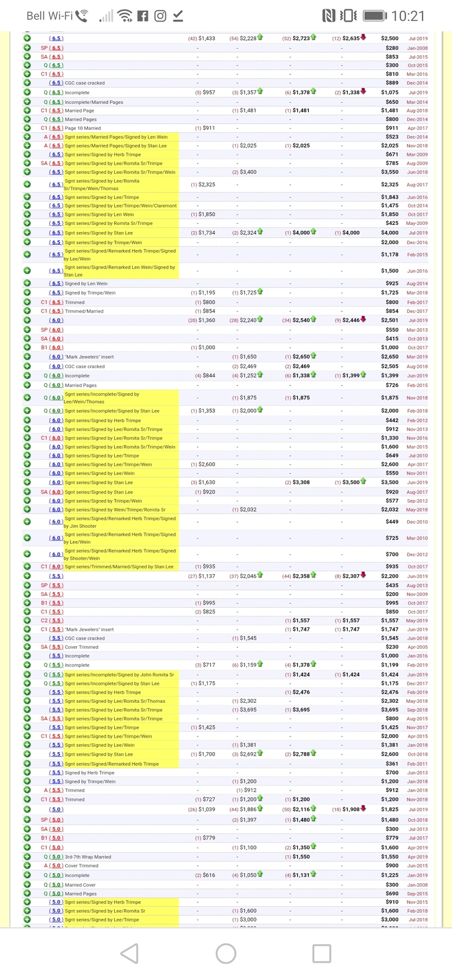Click the 'Bell Wi-Fi' carrier label
This screenshot has width=452, height=980.
coord(50,16)
